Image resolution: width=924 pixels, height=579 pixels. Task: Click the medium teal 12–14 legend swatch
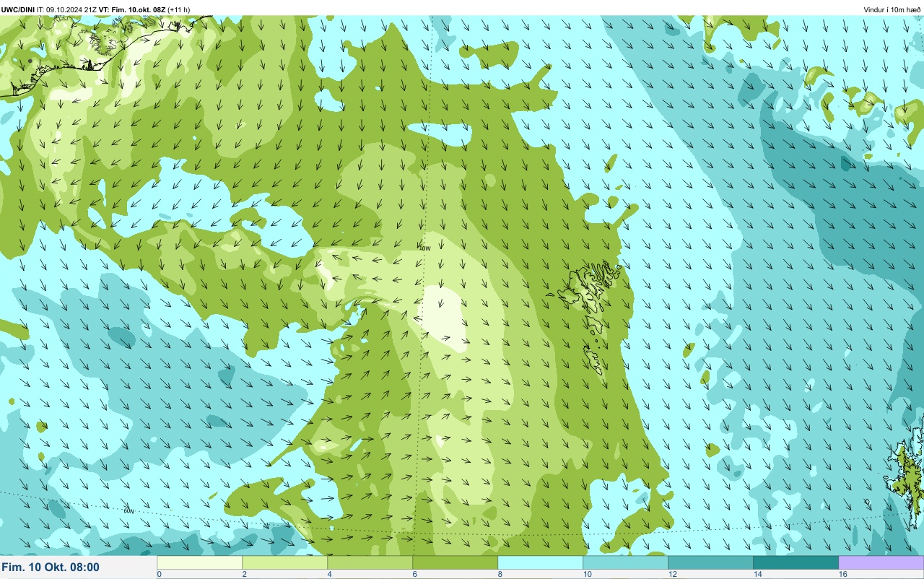(710, 562)
